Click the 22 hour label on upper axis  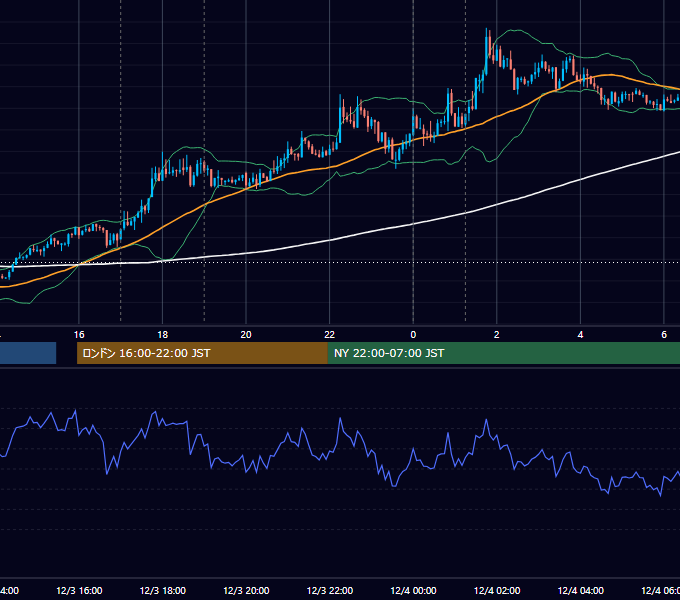(330, 335)
